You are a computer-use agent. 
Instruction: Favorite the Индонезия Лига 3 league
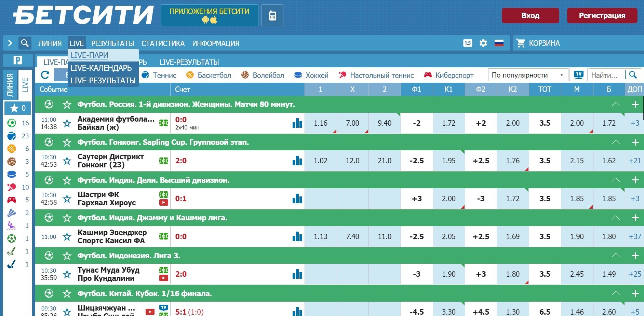(67, 256)
